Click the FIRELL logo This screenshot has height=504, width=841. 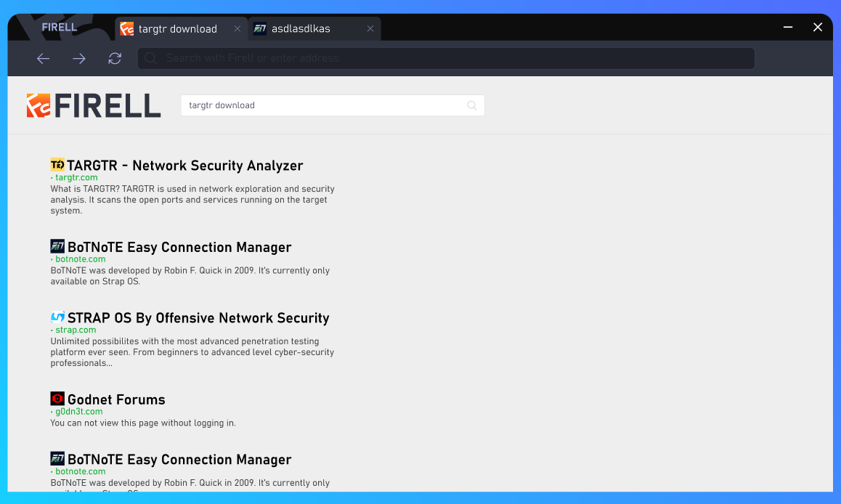tap(94, 105)
